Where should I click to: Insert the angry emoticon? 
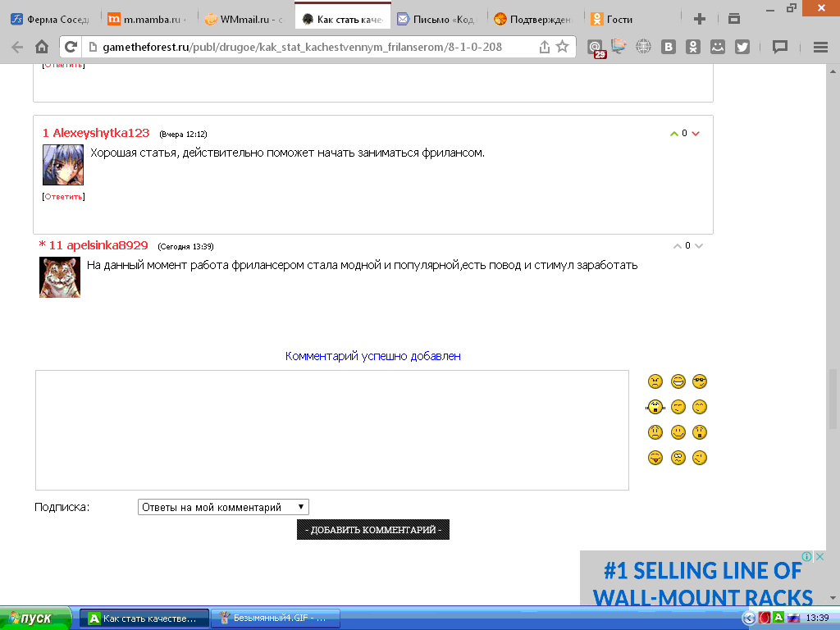[655, 381]
